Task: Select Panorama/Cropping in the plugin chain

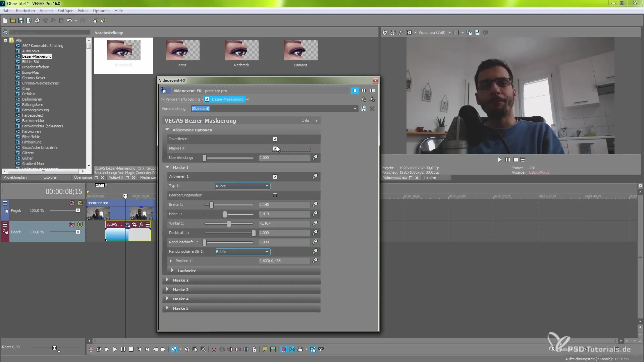Action: (182, 99)
